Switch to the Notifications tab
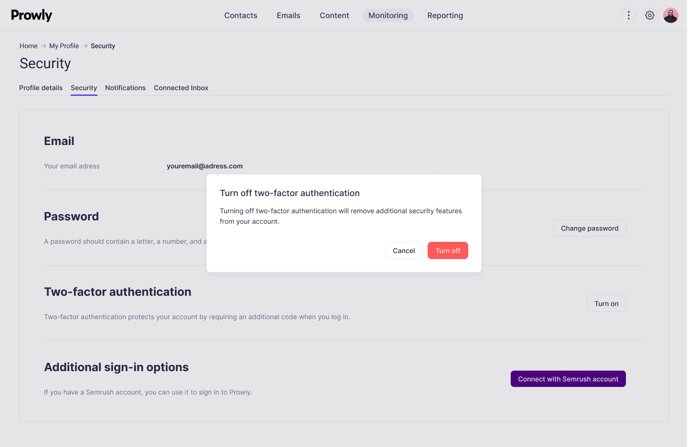Viewport: 688px width, 447px height. click(125, 88)
